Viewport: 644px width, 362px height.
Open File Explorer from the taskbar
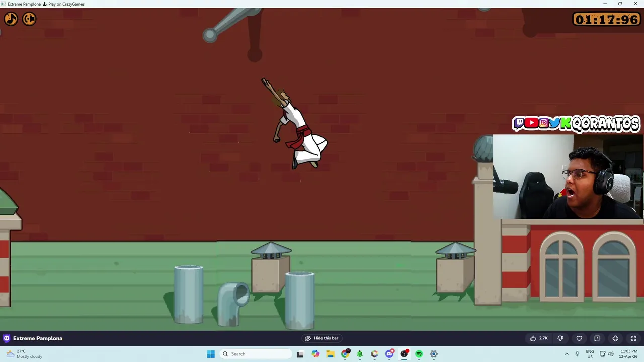[x=330, y=354]
